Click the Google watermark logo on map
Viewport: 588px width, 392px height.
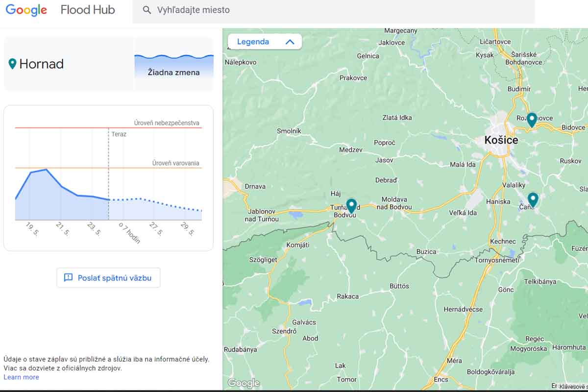[x=244, y=383]
